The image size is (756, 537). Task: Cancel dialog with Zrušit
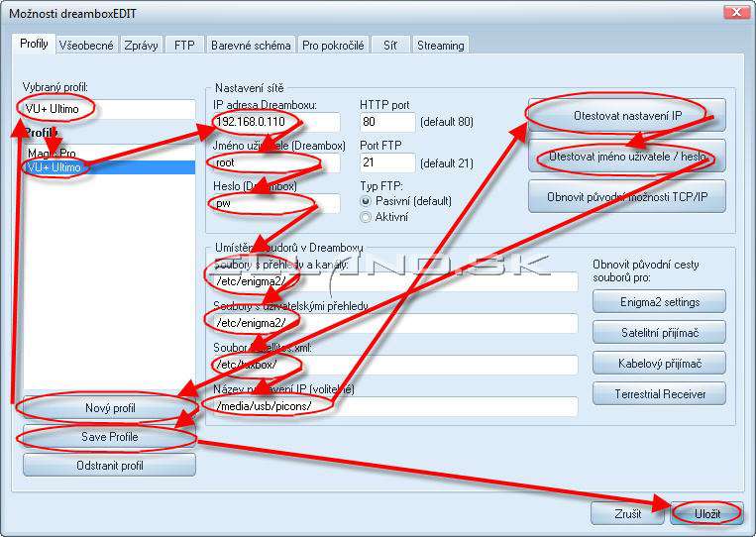(627, 514)
